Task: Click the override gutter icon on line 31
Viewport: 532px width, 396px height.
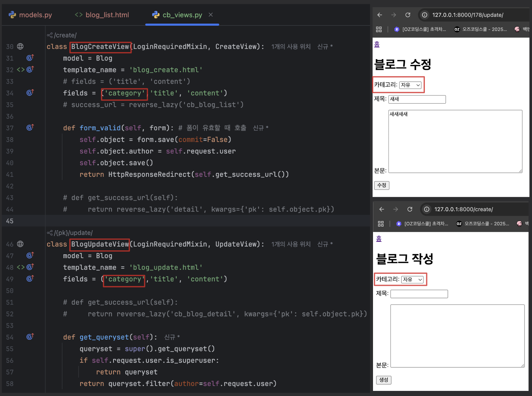Action: (30, 58)
